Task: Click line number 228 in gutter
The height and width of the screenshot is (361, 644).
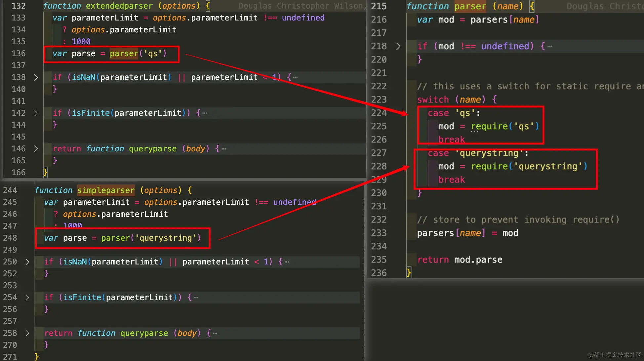Action: (379, 166)
